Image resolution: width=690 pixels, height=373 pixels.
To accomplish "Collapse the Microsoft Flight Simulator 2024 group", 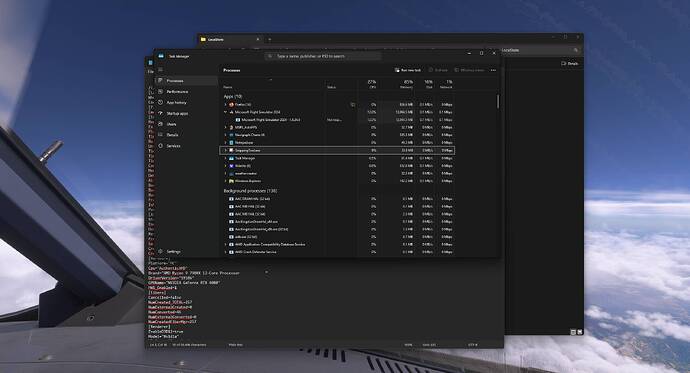I will [226, 112].
